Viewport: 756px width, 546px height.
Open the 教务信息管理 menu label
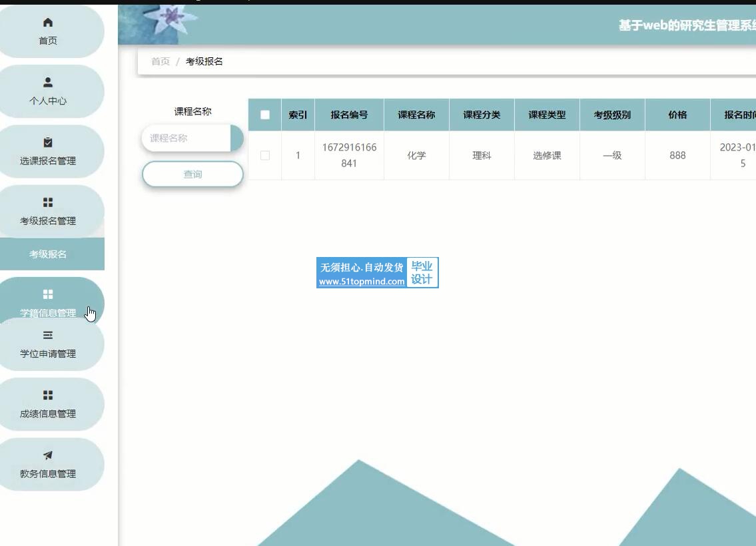click(48, 474)
